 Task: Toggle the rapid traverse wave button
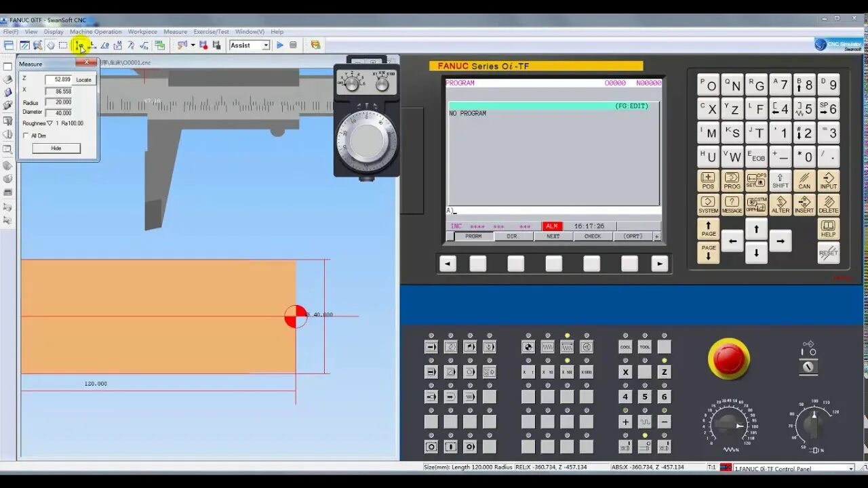(645, 422)
